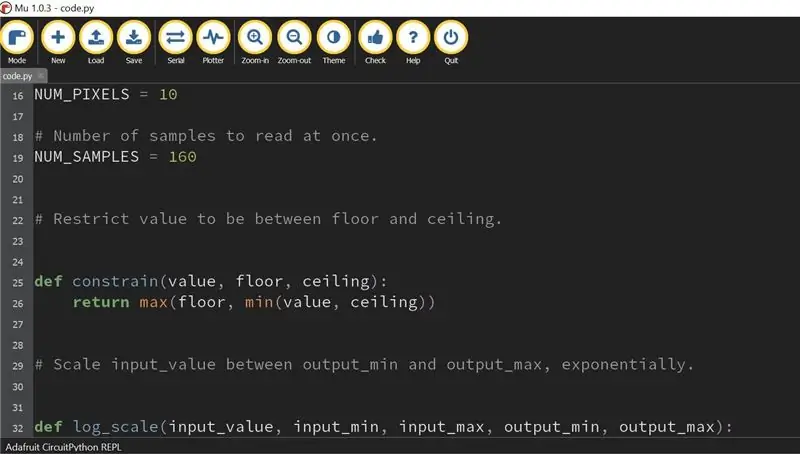This screenshot has width=800, height=454.
Task: Click comment 'Number of samples to read at once'
Action: [206, 136]
